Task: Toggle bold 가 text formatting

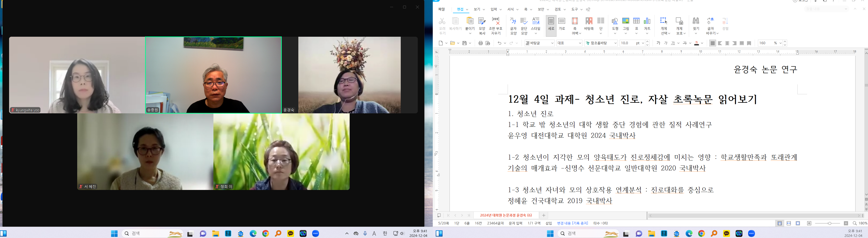Action: tap(658, 43)
